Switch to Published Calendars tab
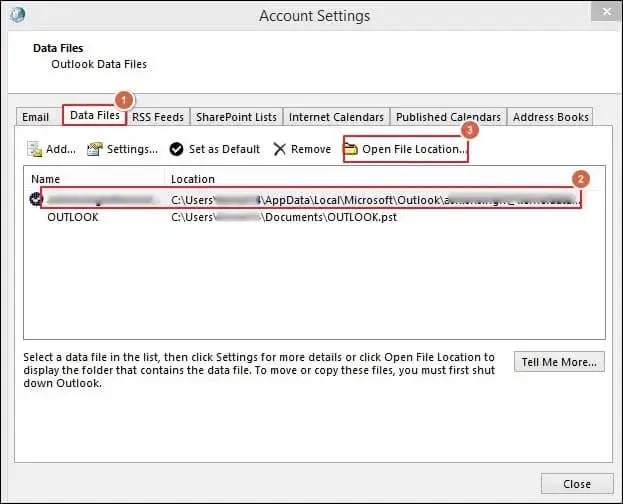 point(448,117)
